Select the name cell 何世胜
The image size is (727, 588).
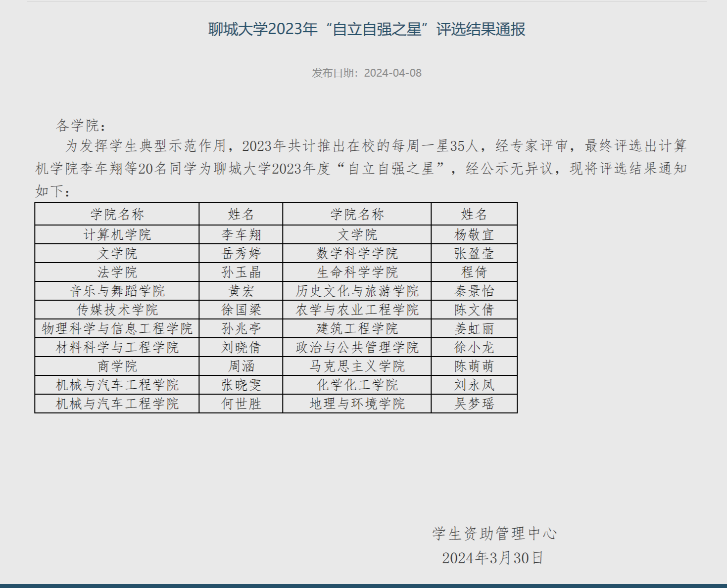[241, 404]
